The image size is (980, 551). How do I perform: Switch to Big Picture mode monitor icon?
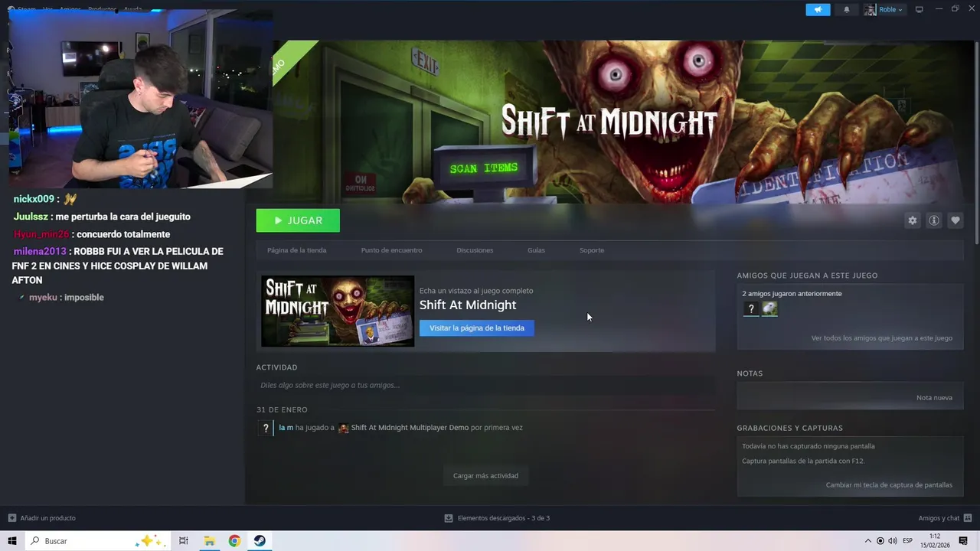[x=920, y=9]
